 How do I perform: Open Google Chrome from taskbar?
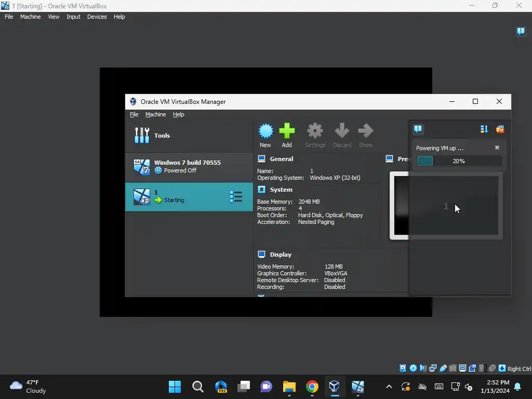tap(312, 387)
